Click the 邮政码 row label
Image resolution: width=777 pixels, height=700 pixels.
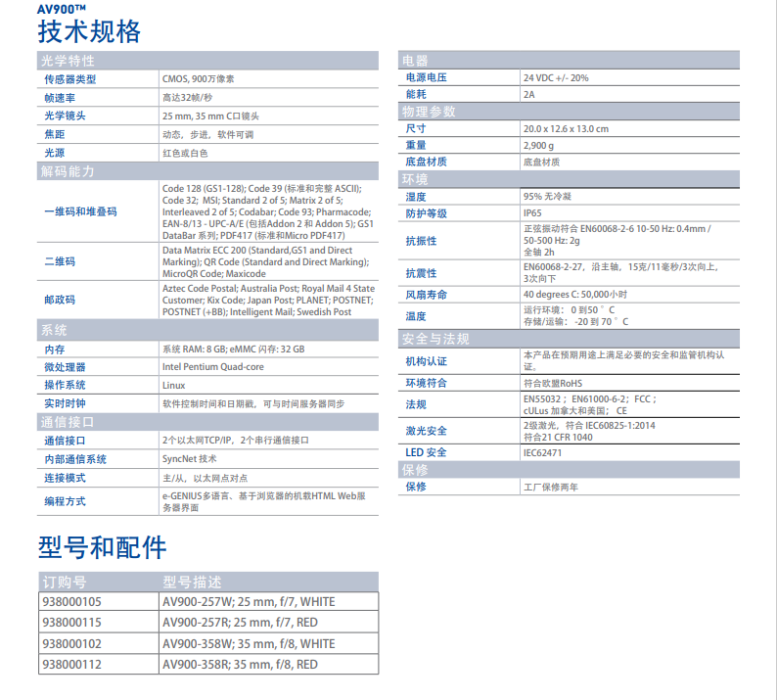pyautogui.click(x=60, y=300)
